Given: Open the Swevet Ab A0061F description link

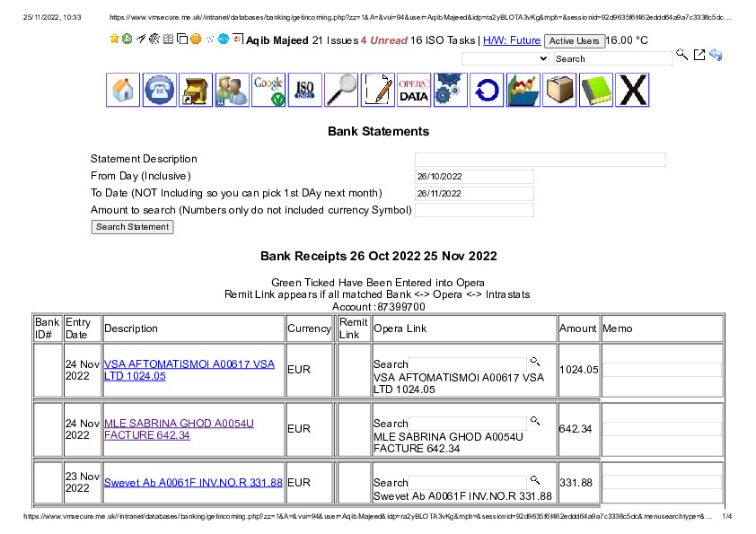Looking at the screenshot, I should pos(193,483).
